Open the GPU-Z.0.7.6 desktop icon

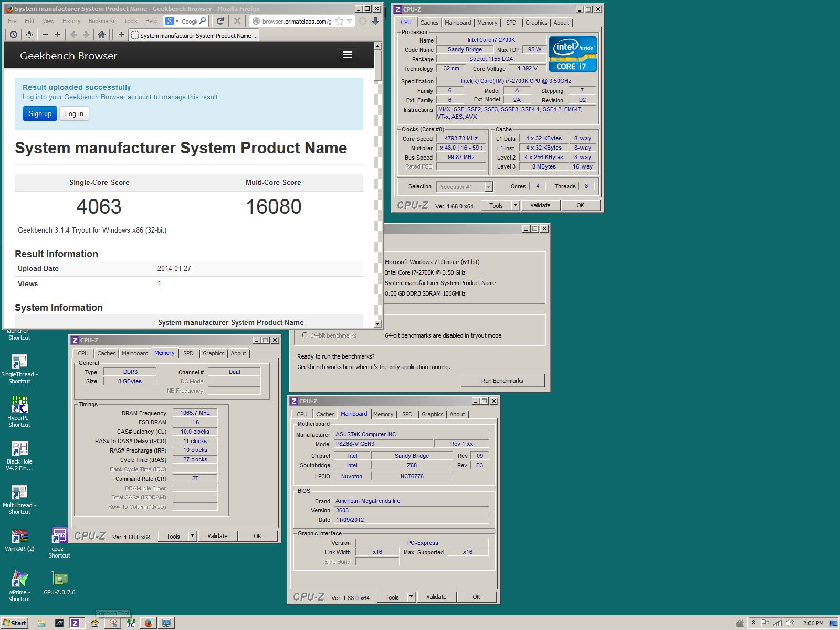(x=60, y=583)
